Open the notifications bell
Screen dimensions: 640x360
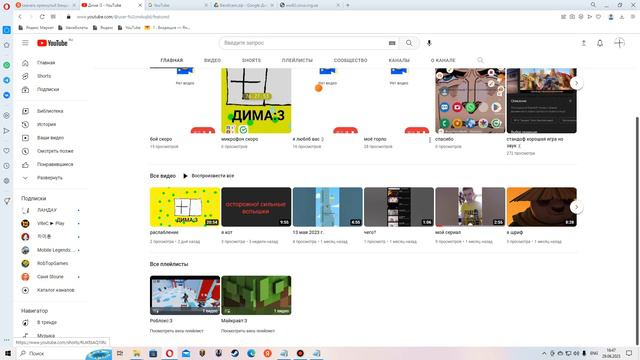point(600,43)
